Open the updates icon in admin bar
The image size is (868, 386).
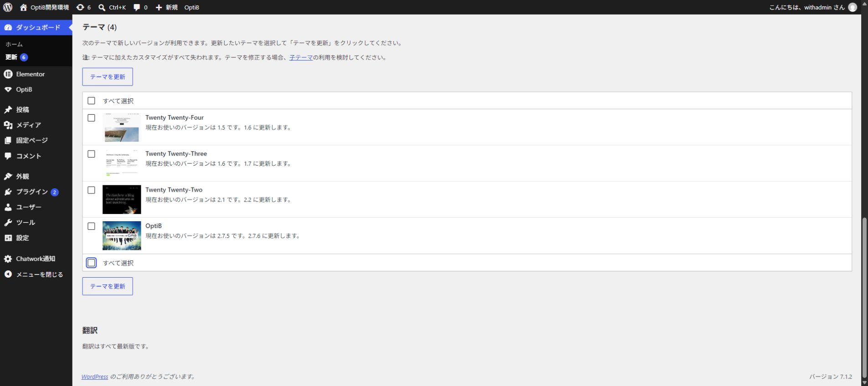80,7
